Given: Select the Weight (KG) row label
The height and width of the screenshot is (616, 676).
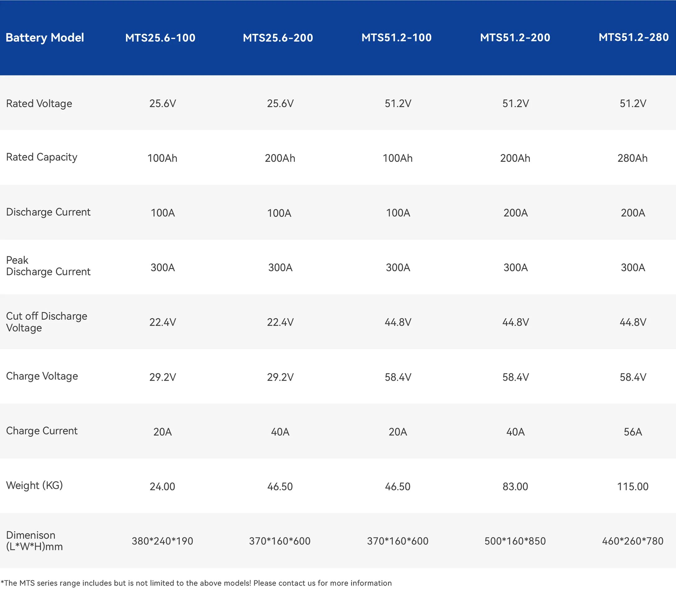Looking at the screenshot, I should (x=34, y=485).
